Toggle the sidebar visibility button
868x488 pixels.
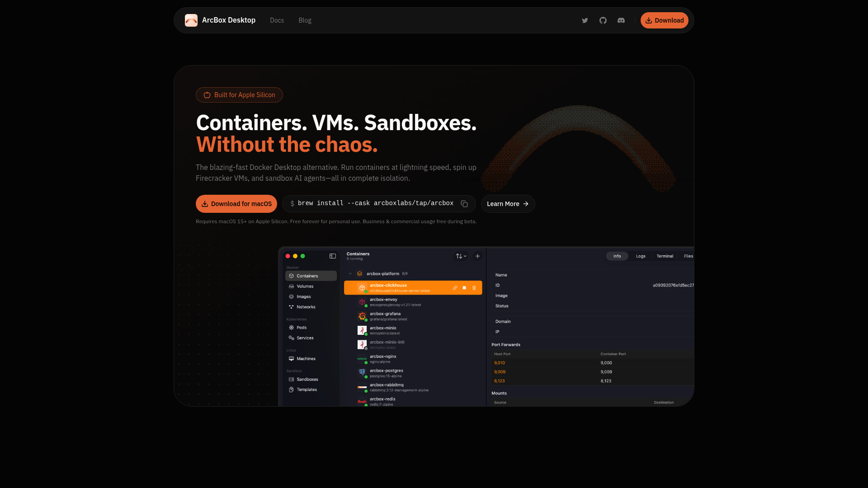click(x=332, y=256)
